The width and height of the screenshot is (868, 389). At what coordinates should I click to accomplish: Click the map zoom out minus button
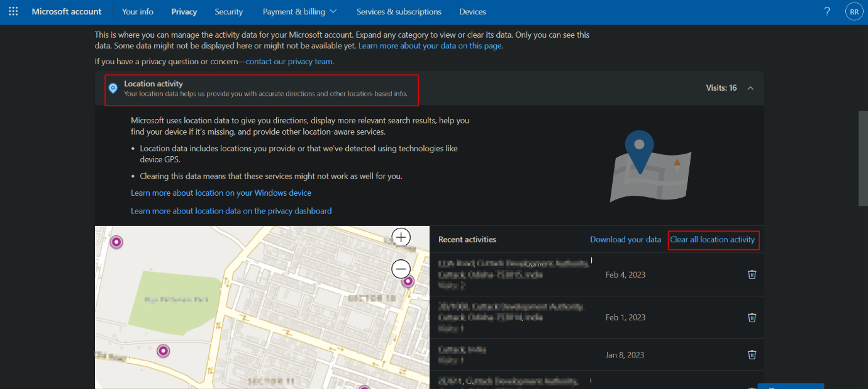coord(401,269)
